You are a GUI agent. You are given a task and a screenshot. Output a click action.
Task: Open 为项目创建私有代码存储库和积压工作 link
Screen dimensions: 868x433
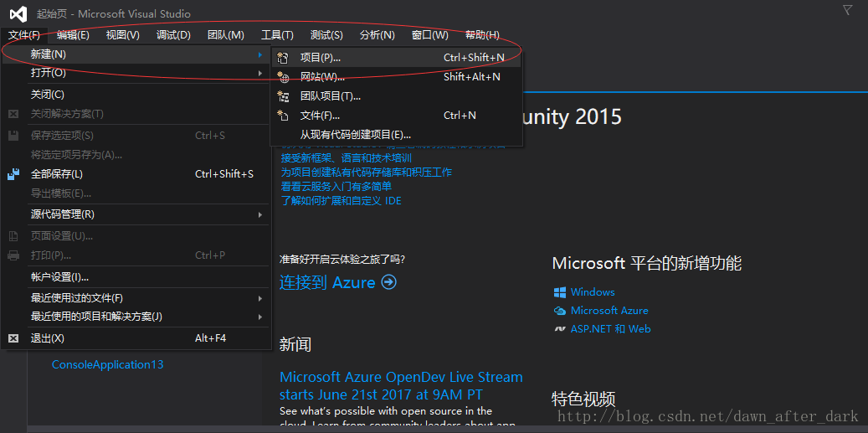click(366, 173)
